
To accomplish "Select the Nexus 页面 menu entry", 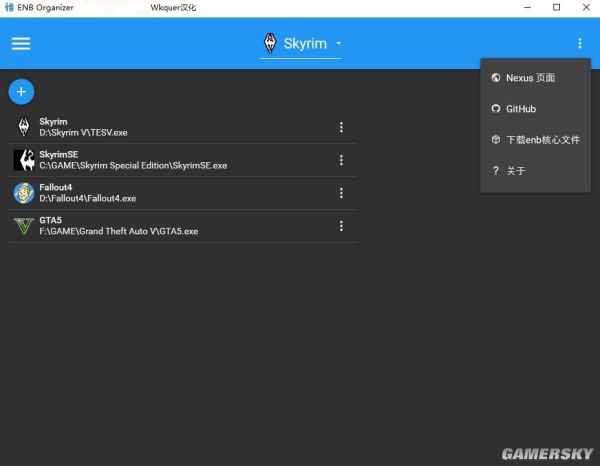I will tap(536, 78).
